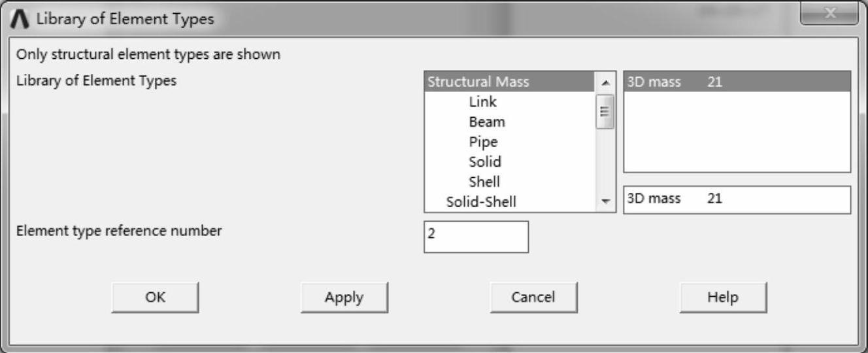The image size is (868, 353).
Task: Choose Shell element category
Action: (484, 182)
